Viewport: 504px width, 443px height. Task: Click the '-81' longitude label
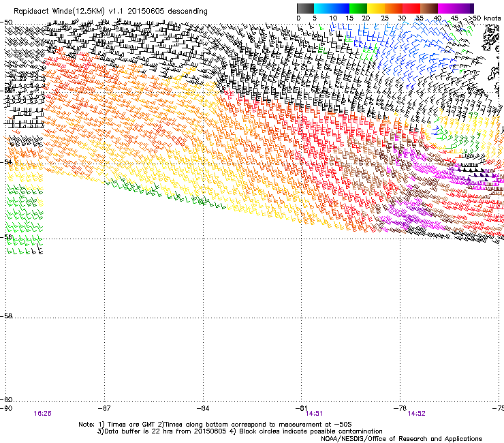[302, 408]
